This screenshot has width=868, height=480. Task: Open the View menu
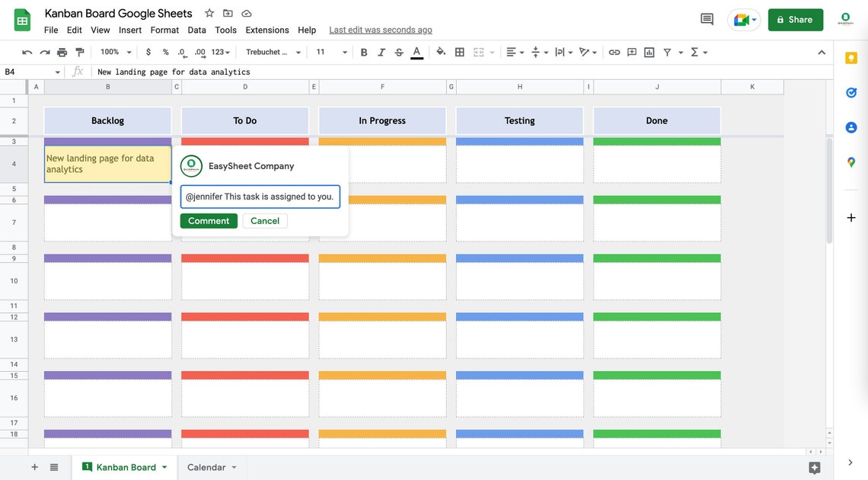point(101,30)
